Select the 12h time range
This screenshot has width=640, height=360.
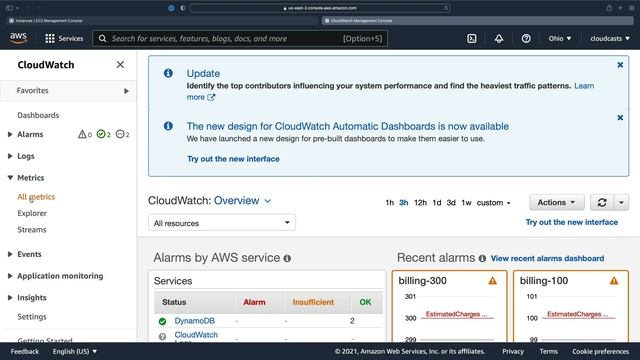[x=420, y=202]
